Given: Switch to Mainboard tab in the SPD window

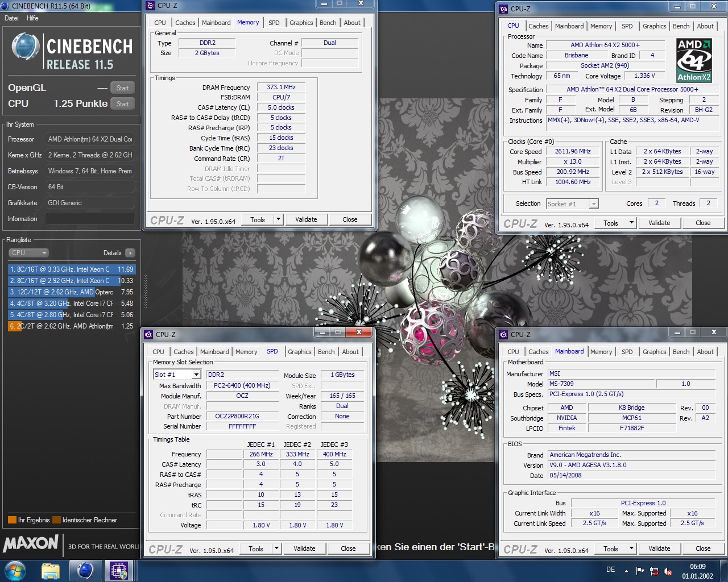Looking at the screenshot, I should pos(214,352).
